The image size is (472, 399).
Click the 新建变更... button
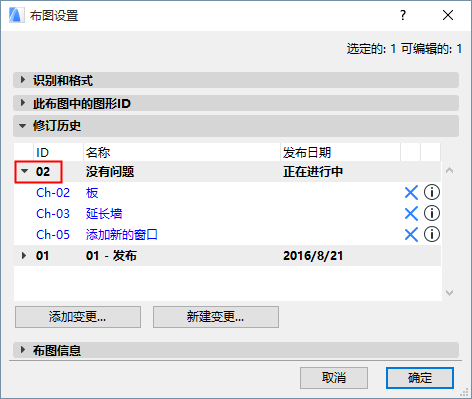click(x=216, y=317)
